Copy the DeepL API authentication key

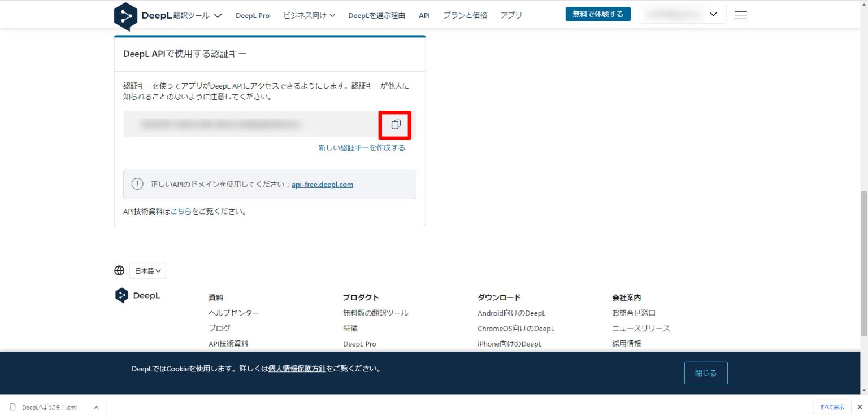[x=394, y=125]
